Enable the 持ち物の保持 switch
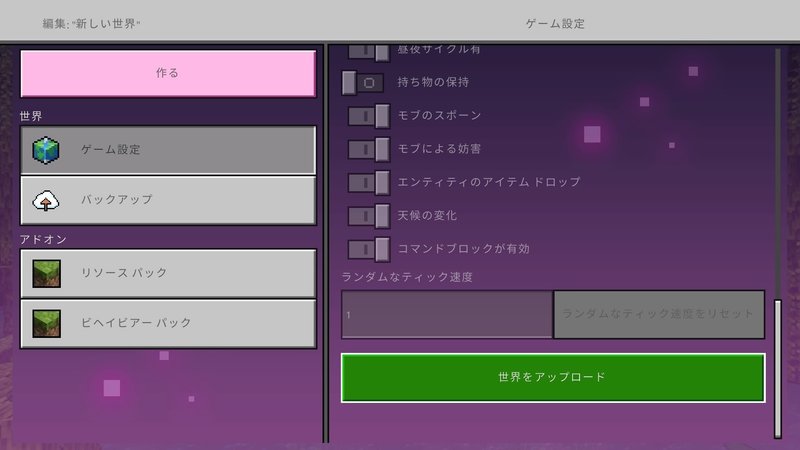Screen dimensions: 800x450 click(363, 83)
